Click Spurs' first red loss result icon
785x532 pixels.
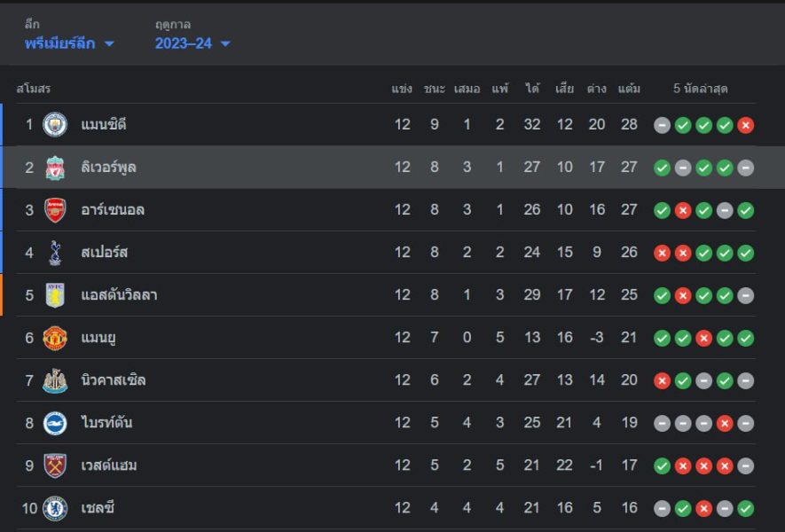pyautogui.click(x=662, y=253)
